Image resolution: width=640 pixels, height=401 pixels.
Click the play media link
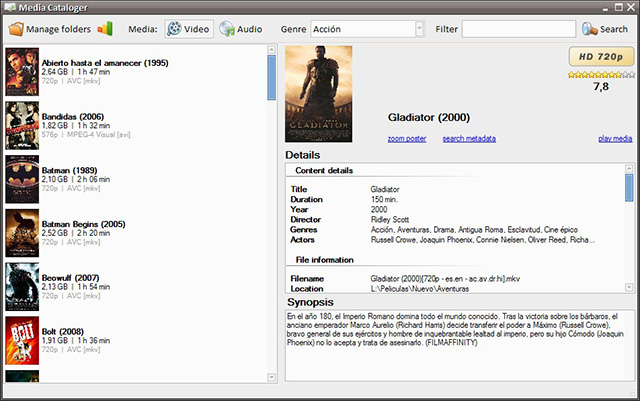[616, 139]
